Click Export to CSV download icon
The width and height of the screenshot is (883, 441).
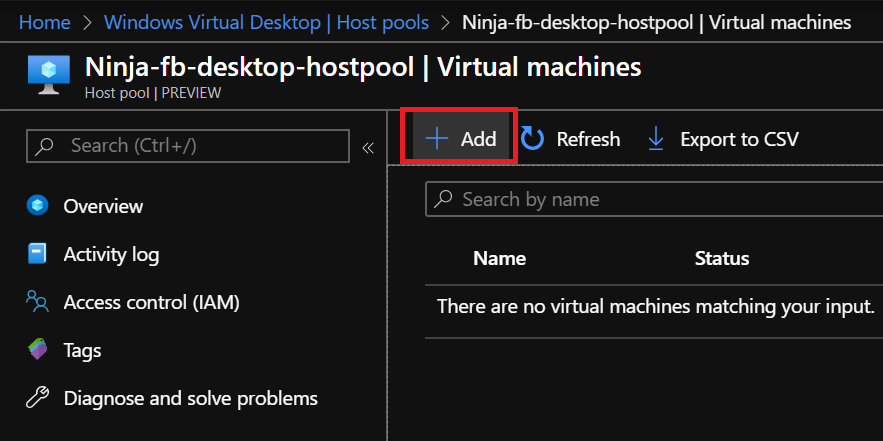(656, 139)
